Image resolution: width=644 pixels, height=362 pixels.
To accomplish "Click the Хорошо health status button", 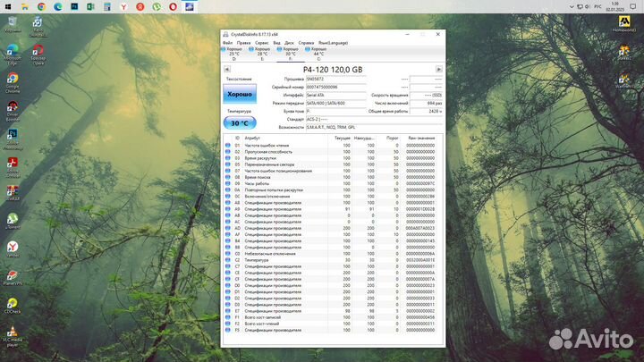I will tap(240, 94).
